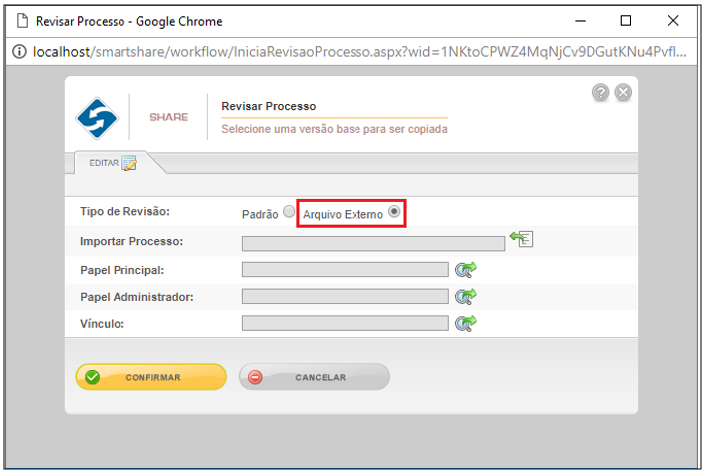Click the Vínculo search lookup icon

[466, 323]
